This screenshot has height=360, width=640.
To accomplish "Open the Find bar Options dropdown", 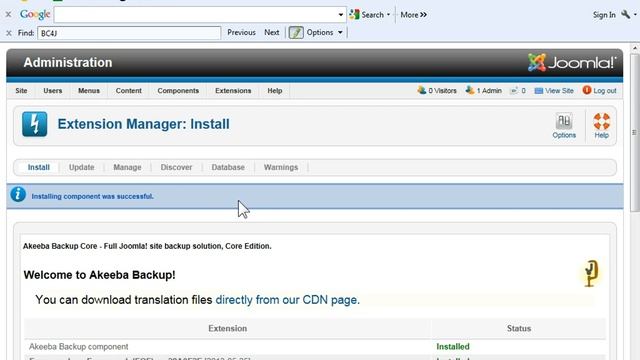I will pyautogui.click(x=324, y=32).
